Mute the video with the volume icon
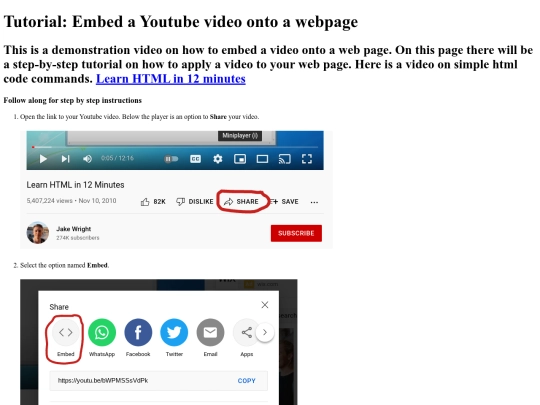Screen dimensions: 540x405 tap(87, 159)
